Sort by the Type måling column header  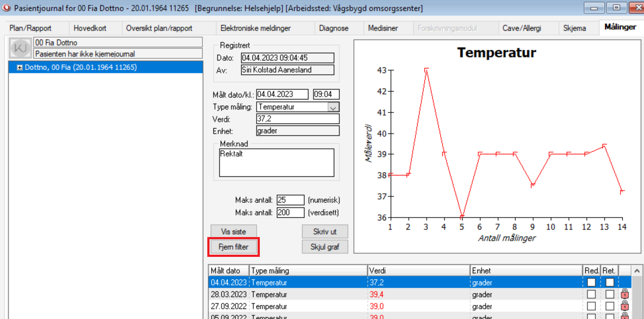[x=308, y=271]
